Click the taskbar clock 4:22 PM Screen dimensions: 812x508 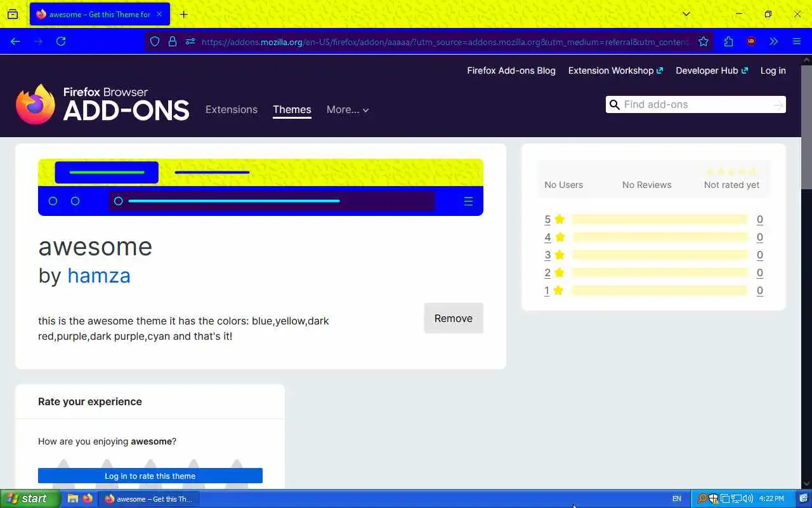coord(771,498)
